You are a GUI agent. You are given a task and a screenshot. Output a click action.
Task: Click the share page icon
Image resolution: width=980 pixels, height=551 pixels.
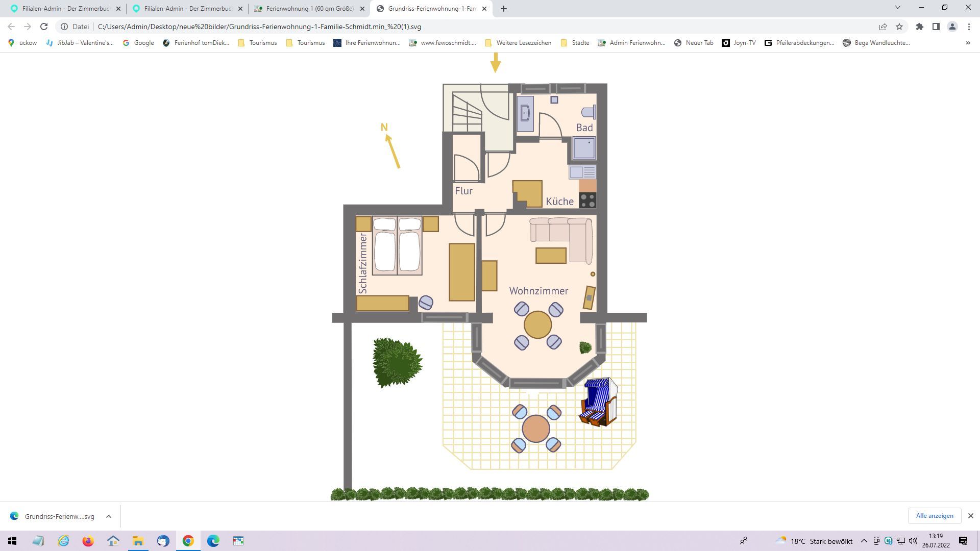(883, 27)
